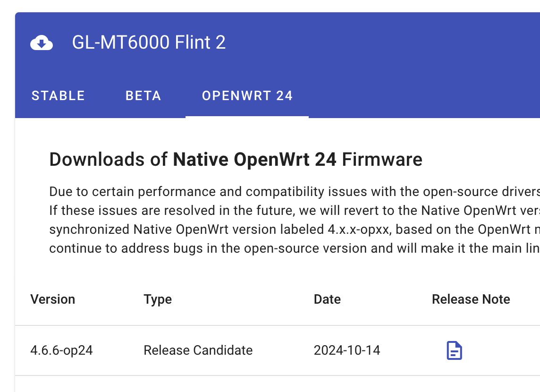
Task: Click the line starting 'continue to address bugs'
Action: 293,248
